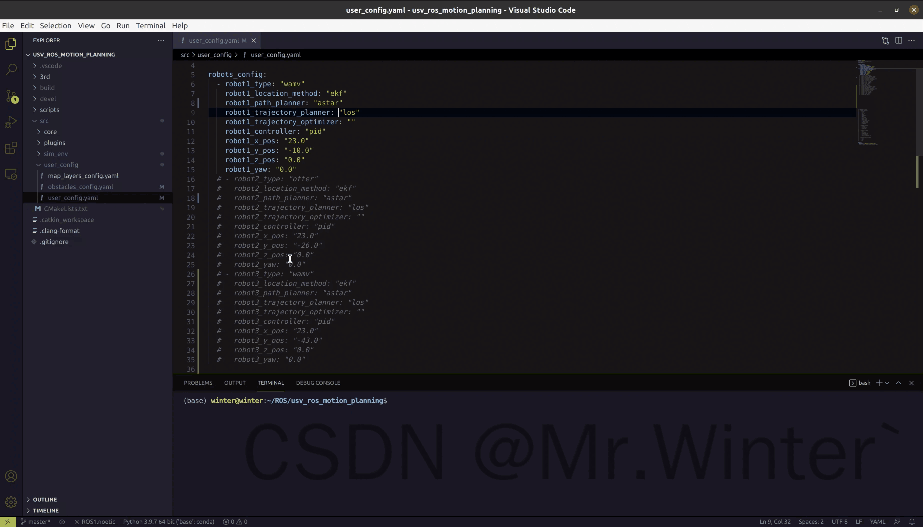Open the Explorer more actions ellipsis
The image size is (923, 527).
[x=161, y=40]
